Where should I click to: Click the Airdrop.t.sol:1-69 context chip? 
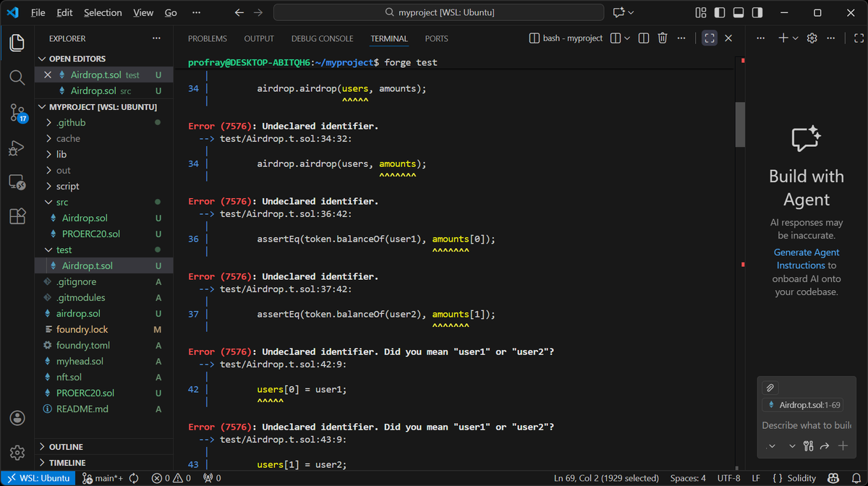coord(803,405)
